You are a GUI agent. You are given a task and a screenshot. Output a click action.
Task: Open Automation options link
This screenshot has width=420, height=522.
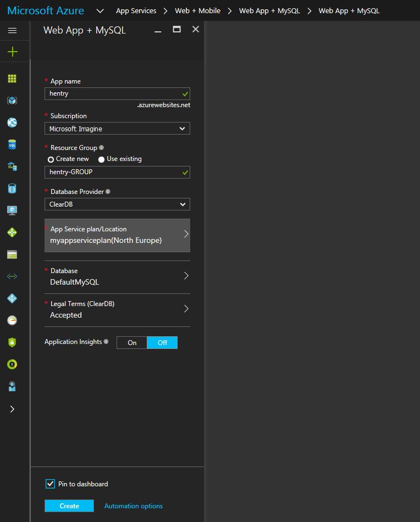133,506
